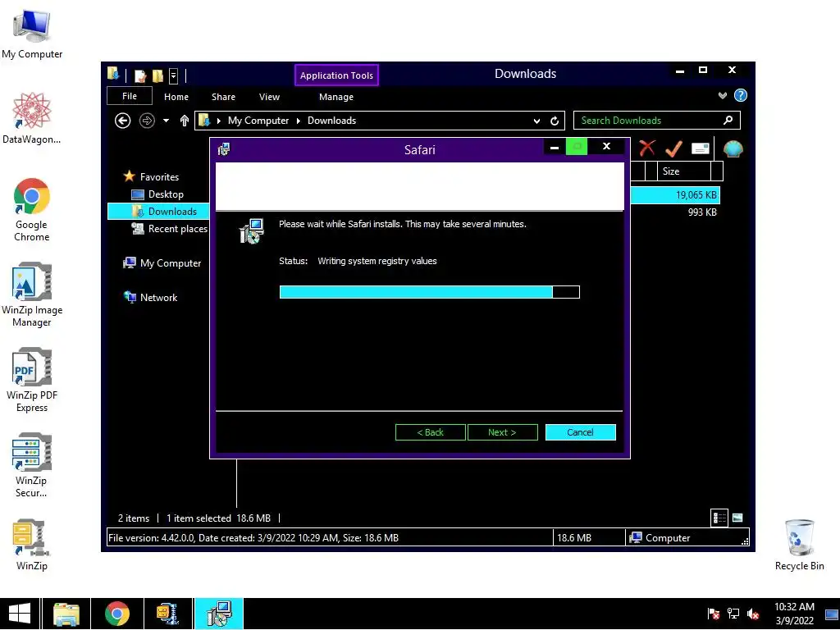
Task: Open WinZip Image Manager desktop shortcut
Action: tap(32, 294)
